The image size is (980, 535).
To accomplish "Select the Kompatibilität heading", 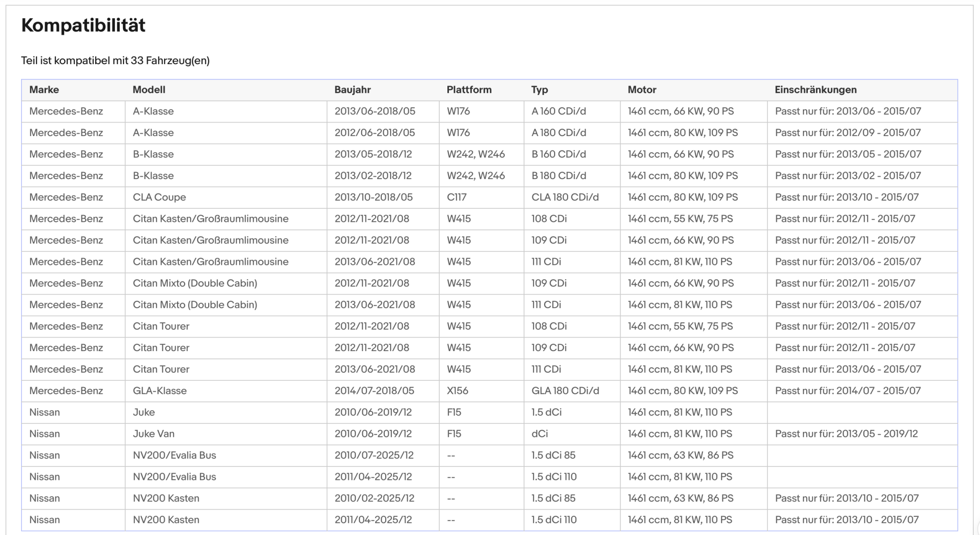I will pos(83,25).
